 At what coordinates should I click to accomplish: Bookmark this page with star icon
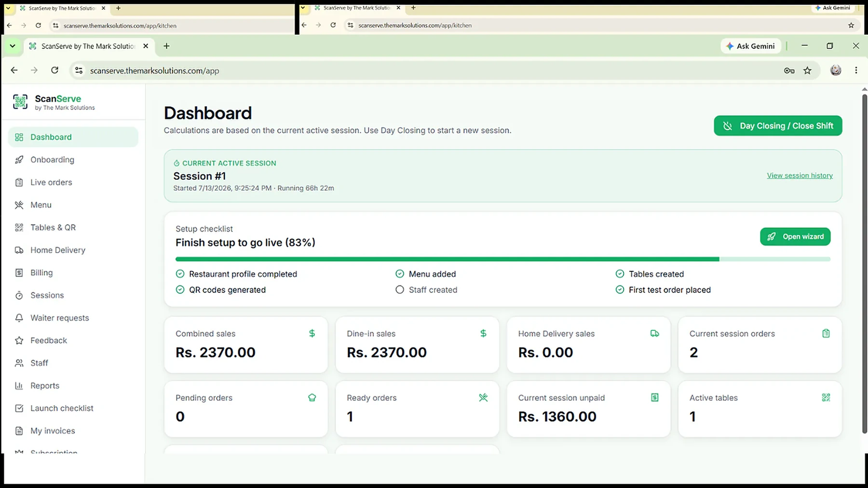pyautogui.click(x=807, y=70)
